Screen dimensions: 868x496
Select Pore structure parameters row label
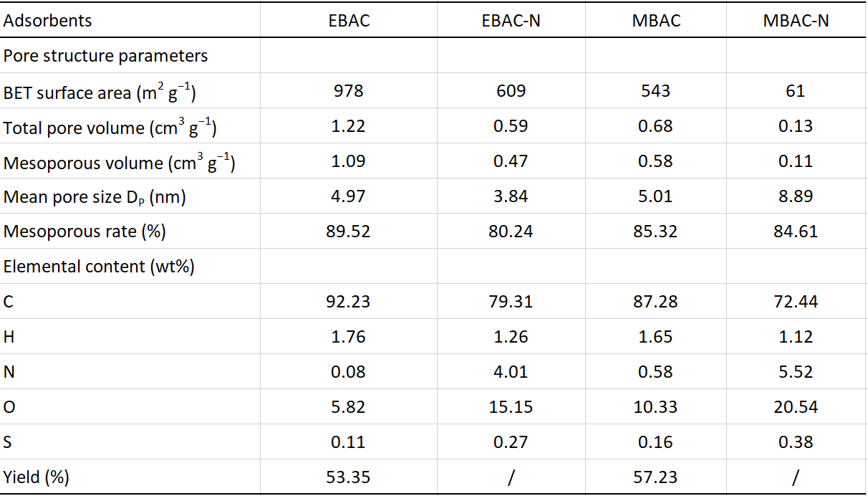(106, 56)
